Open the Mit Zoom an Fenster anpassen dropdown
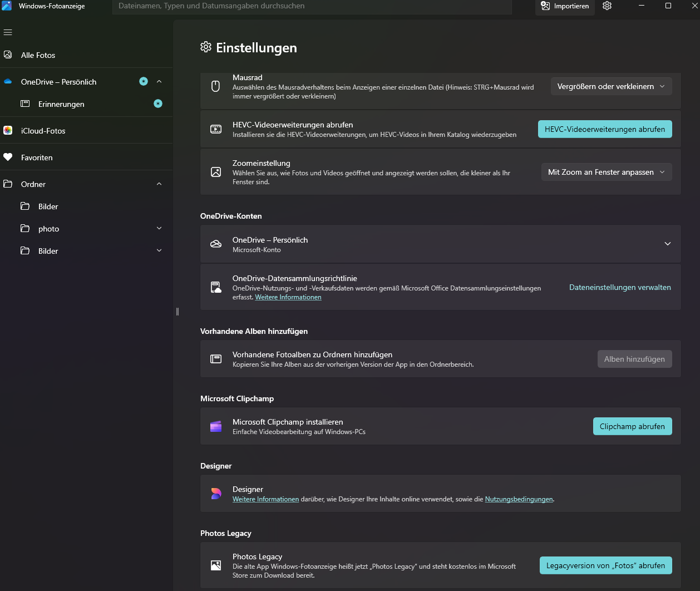The image size is (700, 591). pyautogui.click(x=606, y=172)
